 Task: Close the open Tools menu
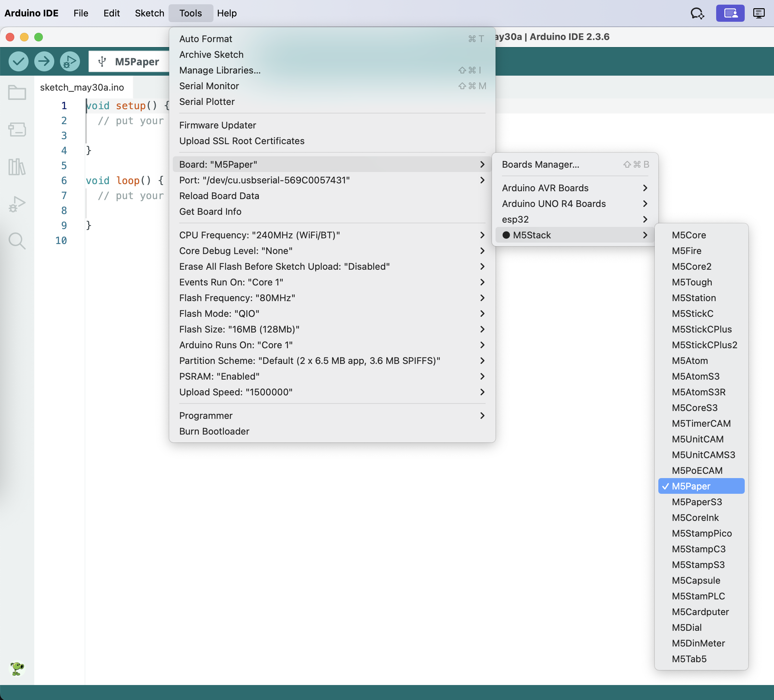pyautogui.click(x=190, y=13)
